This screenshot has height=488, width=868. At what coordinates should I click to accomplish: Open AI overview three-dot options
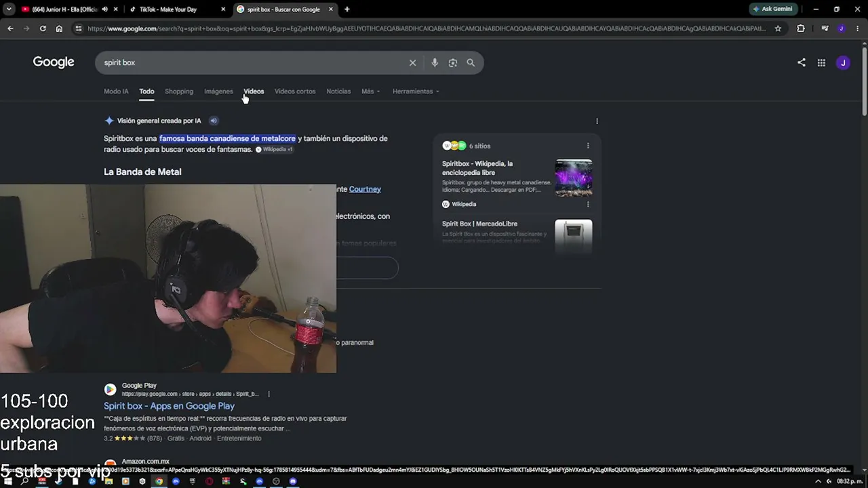(597, 121)
